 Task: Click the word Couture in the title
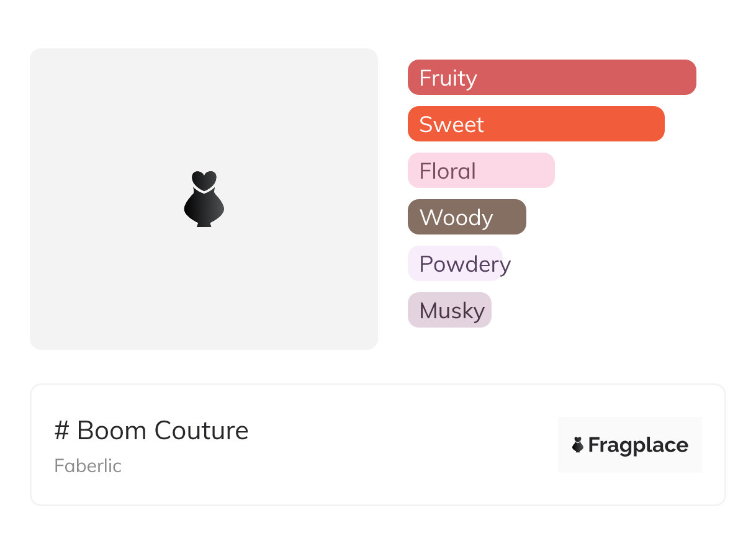tap(201, 431)
